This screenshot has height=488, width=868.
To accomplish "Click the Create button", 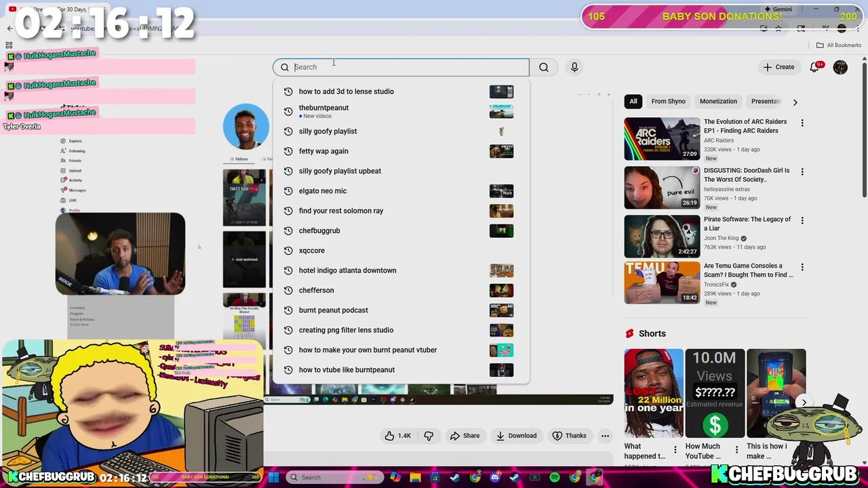I will click(x=778, y=67).
